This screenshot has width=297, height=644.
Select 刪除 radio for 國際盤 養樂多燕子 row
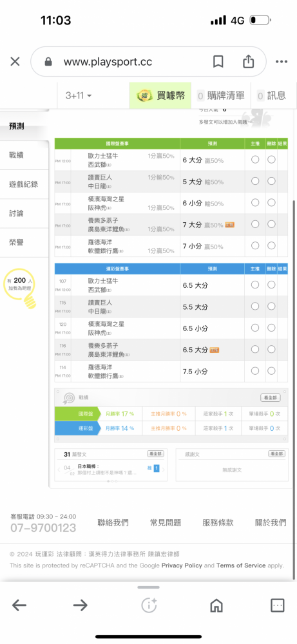(271, 224)
